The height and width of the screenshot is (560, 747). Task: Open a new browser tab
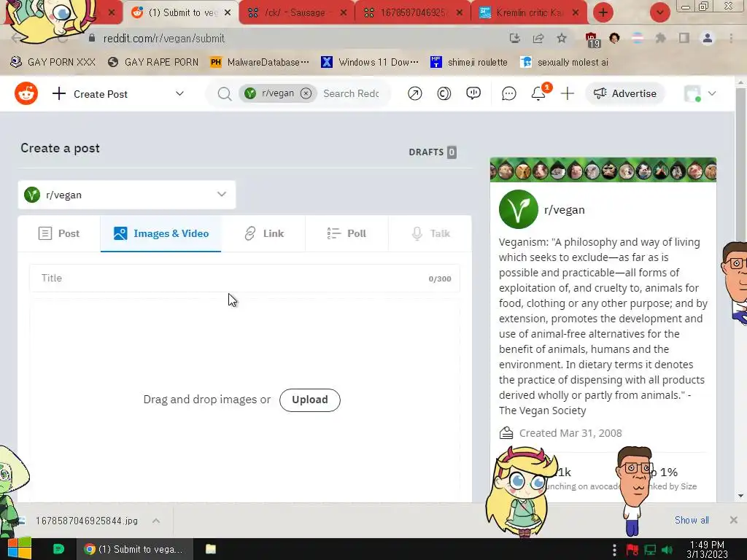tap(603, 13)
